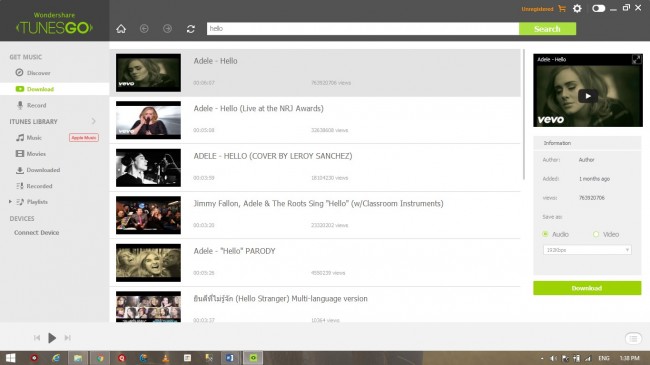Viewport: 650px width, 365px height.
Task: Toggle the mini-player switch in title bar
Action: (598, 8)
